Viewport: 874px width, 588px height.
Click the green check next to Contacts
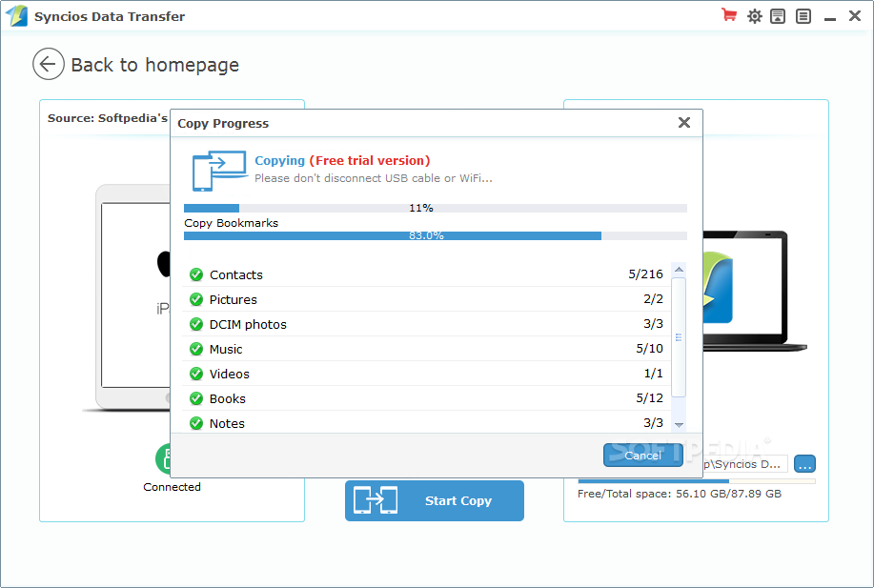point(196,274)
